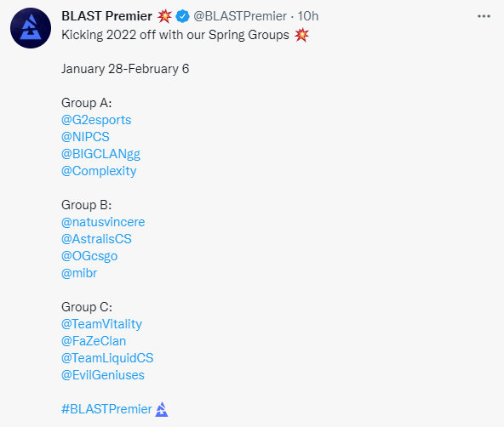Open the @mibr mention

point(78,273)
